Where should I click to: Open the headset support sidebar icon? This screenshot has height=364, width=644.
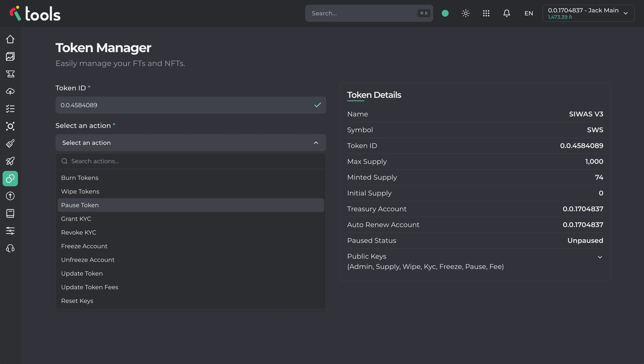tap(10, 248)
